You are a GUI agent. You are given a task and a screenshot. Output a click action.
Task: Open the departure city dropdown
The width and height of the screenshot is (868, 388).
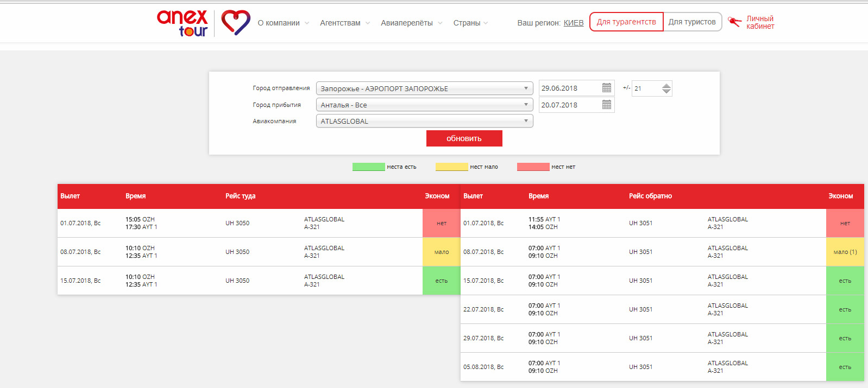click(x=424, y=88)
